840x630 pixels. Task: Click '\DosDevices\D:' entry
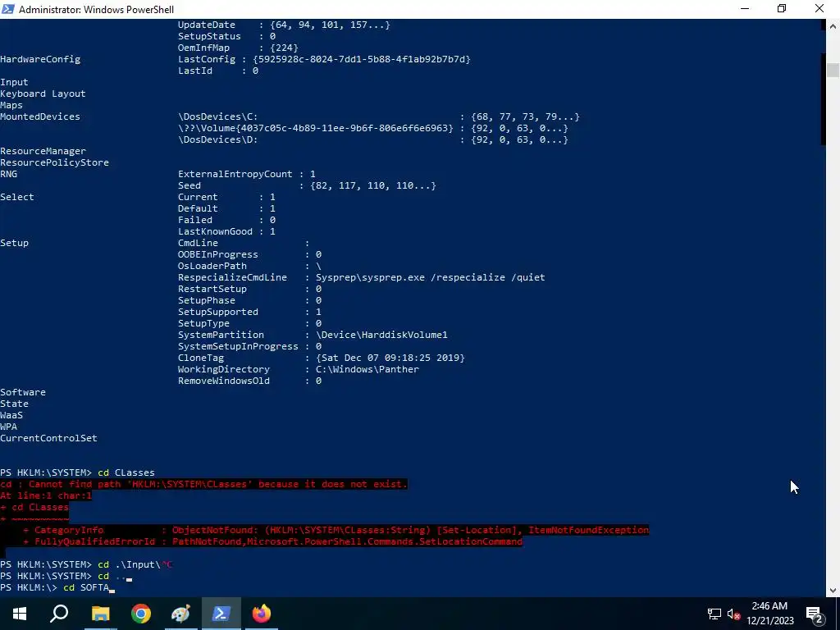coord(218,139)
